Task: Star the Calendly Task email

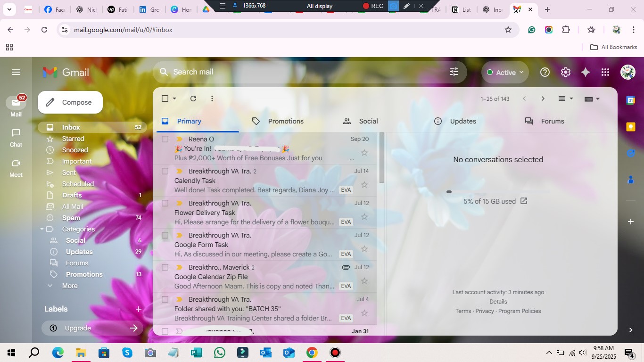Action: click(x=364, y=185)
